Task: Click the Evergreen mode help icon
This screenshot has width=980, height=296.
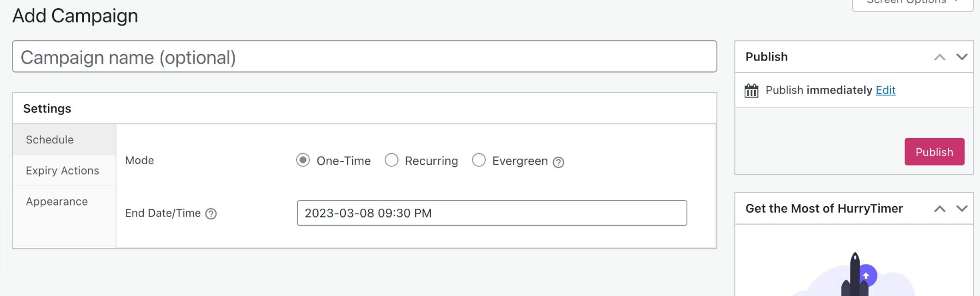Action: point(558,162)
